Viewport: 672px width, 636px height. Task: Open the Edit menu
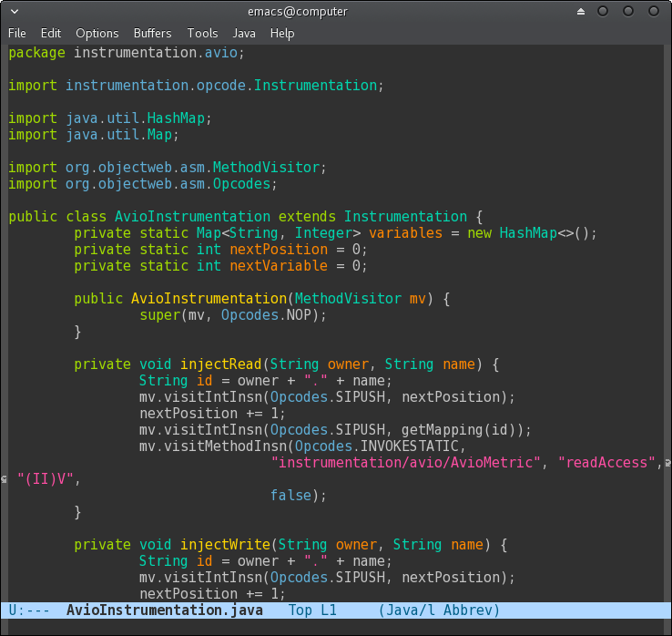point(51,33)
